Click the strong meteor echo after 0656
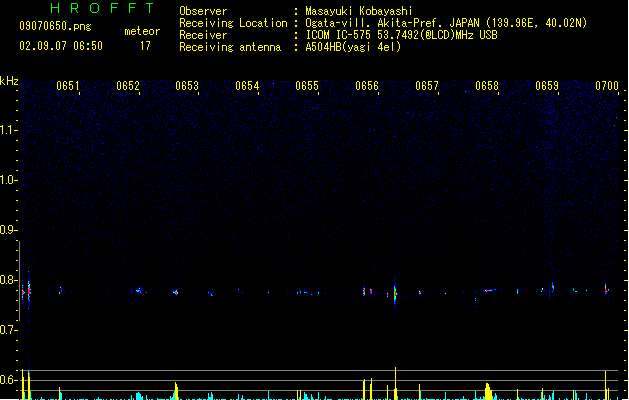Image resolution: width=629 pixels, height=400 pixels. point(395,293)
